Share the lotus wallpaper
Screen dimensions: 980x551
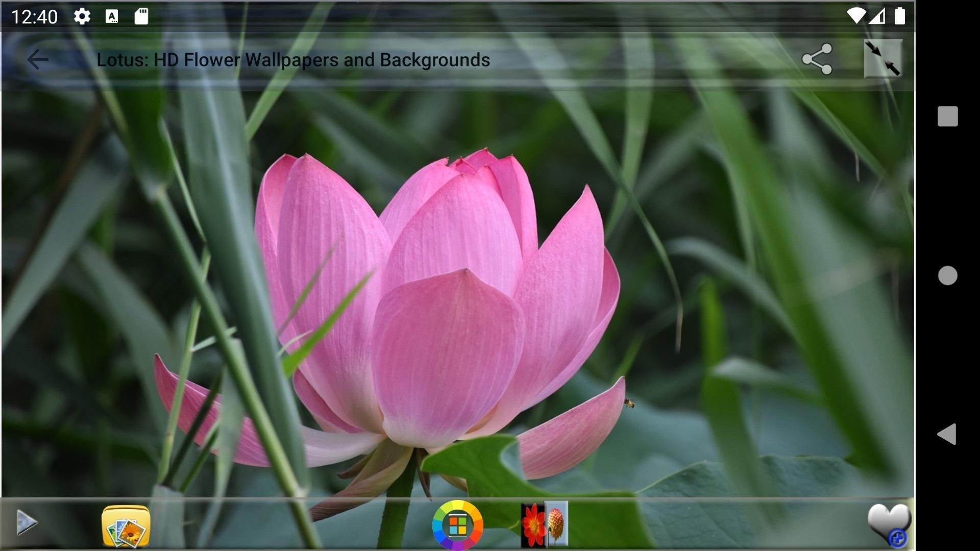click(x=817, y=60)
